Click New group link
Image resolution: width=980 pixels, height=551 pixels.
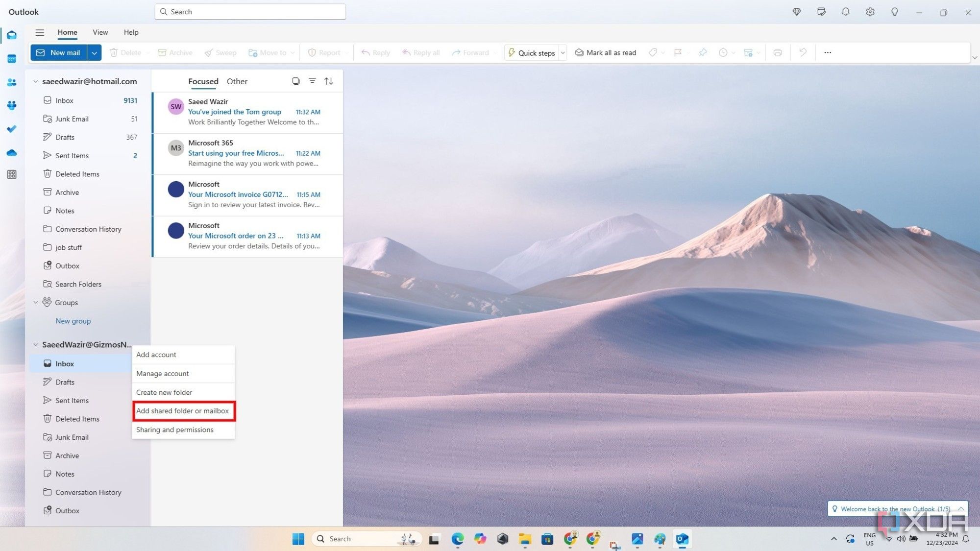73,320
